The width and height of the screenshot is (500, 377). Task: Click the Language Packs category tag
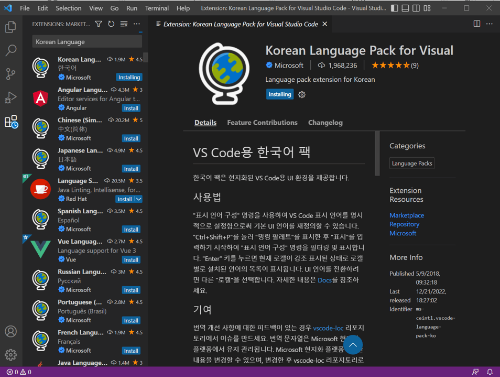(x=412, y=163)
